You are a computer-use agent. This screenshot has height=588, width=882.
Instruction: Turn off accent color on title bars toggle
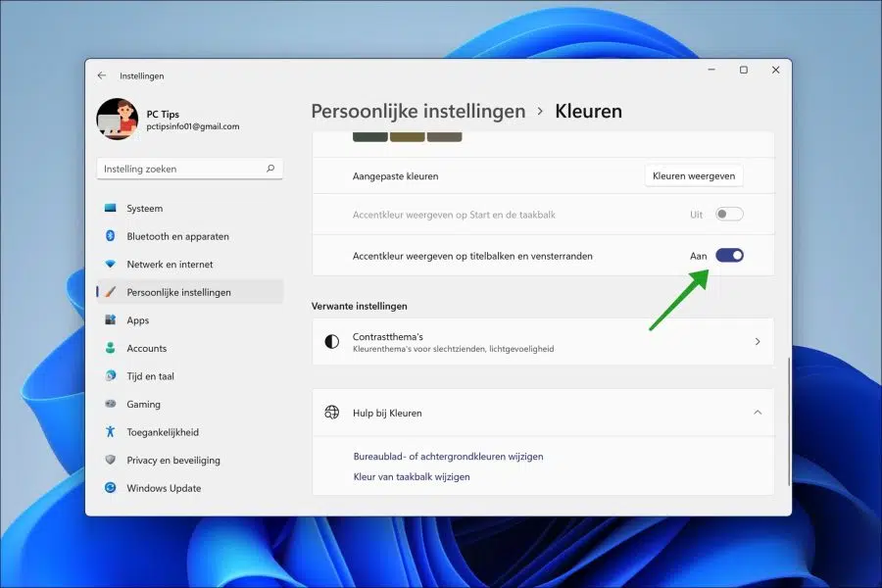[x=729, y=256]
